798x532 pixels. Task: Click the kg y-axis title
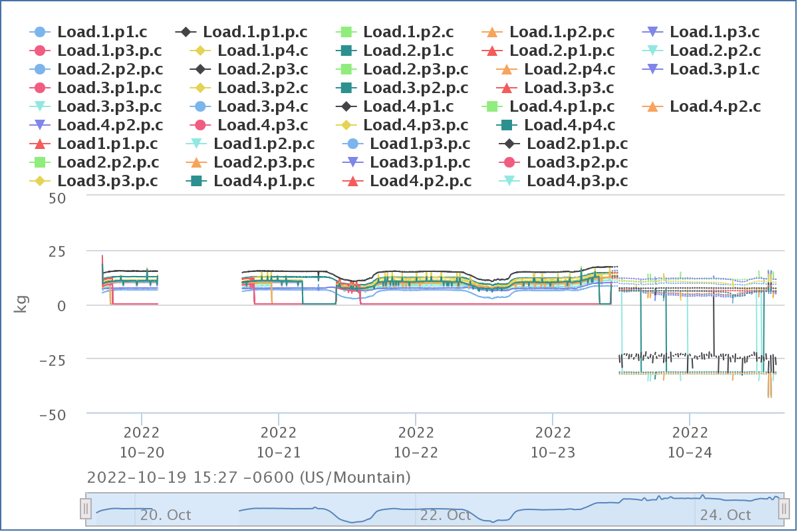21,305
